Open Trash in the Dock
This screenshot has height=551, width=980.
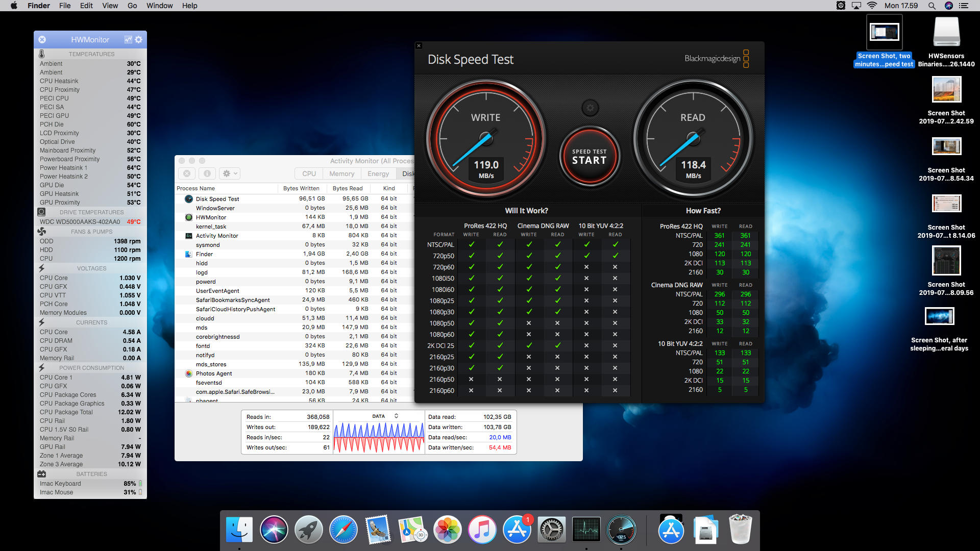741,530
